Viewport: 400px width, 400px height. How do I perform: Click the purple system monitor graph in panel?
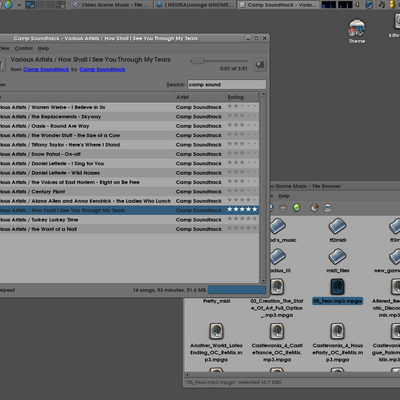point(345,5)
